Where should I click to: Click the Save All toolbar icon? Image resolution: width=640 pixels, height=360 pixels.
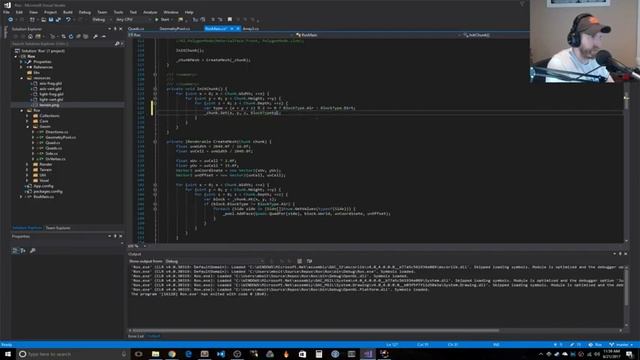pyautogui.click(x=58, y=20)
